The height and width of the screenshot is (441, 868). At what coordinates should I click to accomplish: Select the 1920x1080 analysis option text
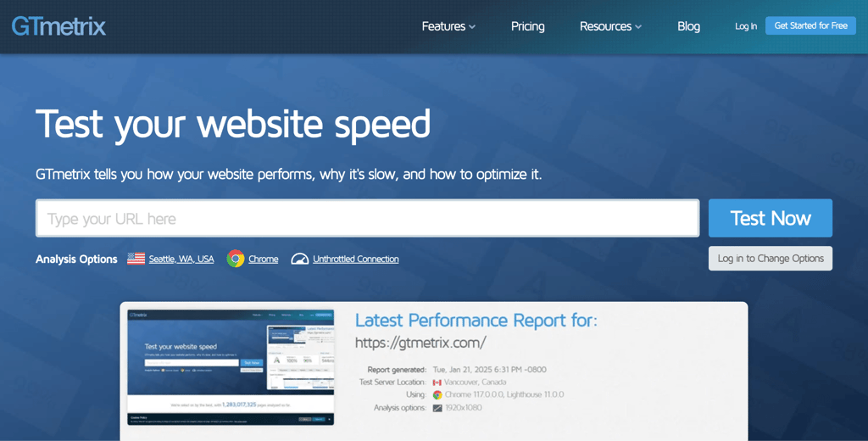[464, 408]
